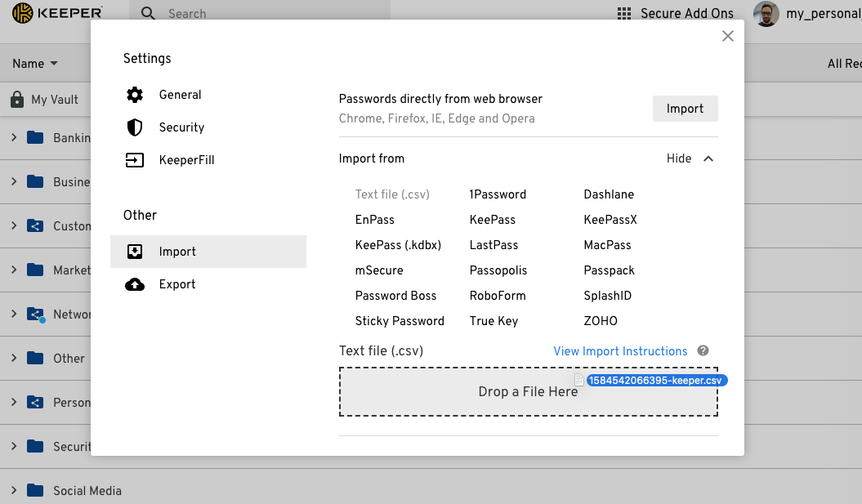Choose KeePassX as import source
The width and height of the screenshot is (862, 504).
coord(610,220)
